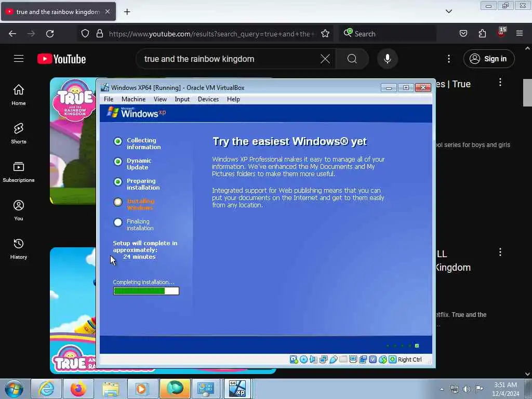
Task: Select the Finalizing installation step radio
Action: (118, 222)
